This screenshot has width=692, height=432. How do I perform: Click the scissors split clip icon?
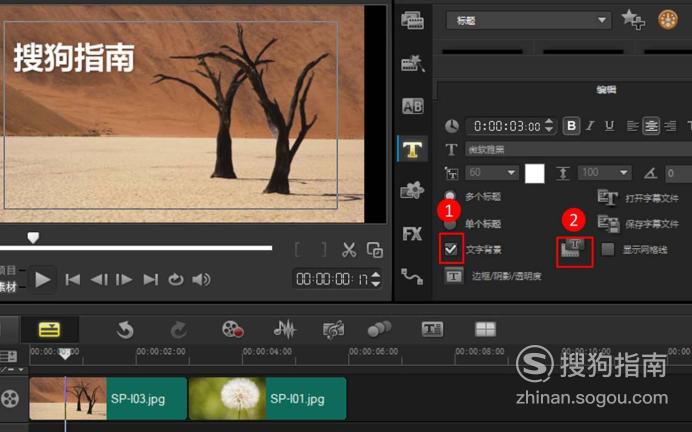[349, 250]
